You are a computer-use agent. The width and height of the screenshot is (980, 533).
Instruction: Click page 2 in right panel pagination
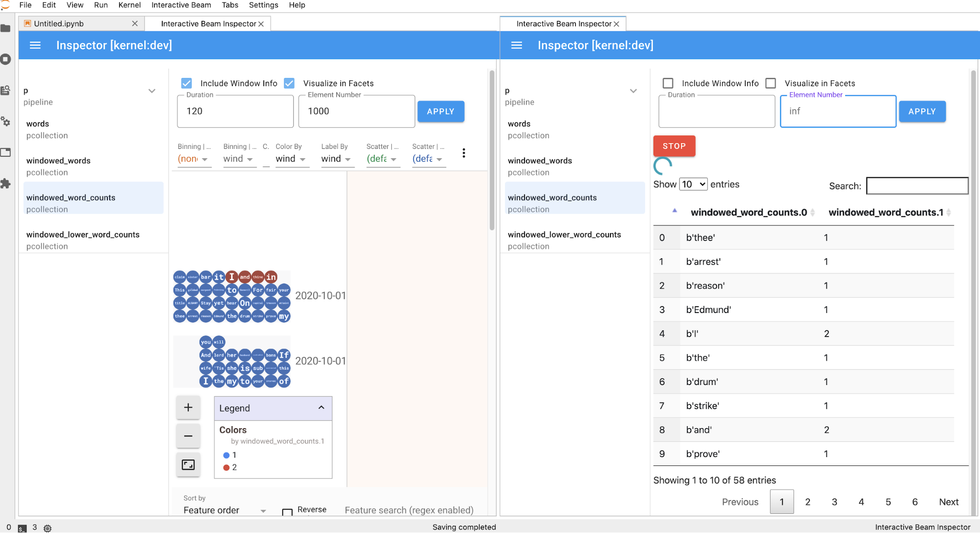pyautogui.click(x=807, y=502)
